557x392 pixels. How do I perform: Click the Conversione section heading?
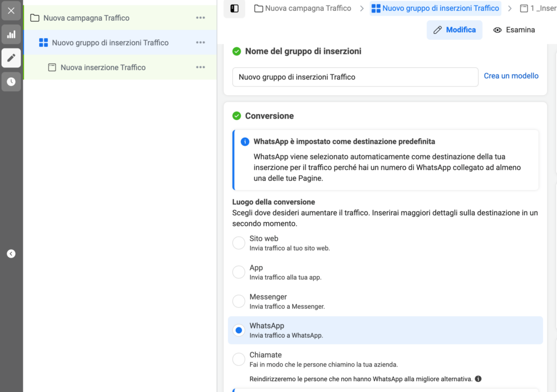(269, 116)
